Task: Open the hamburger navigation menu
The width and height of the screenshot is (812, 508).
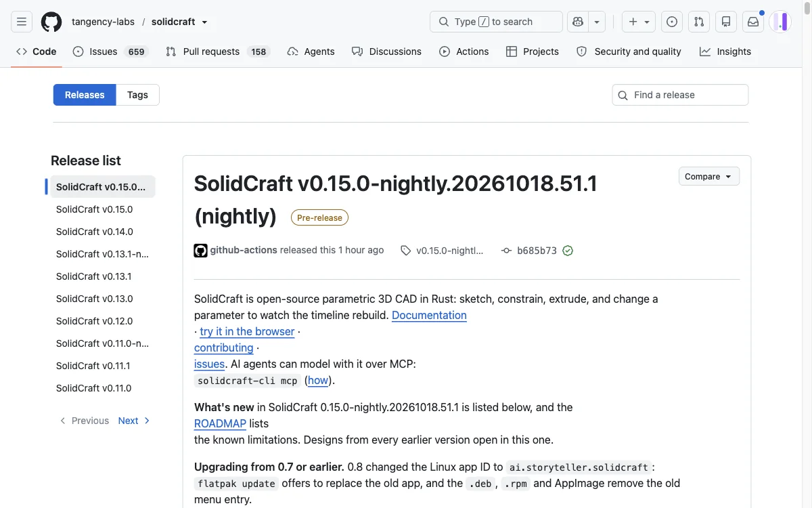Action: (x=22, y=22)
